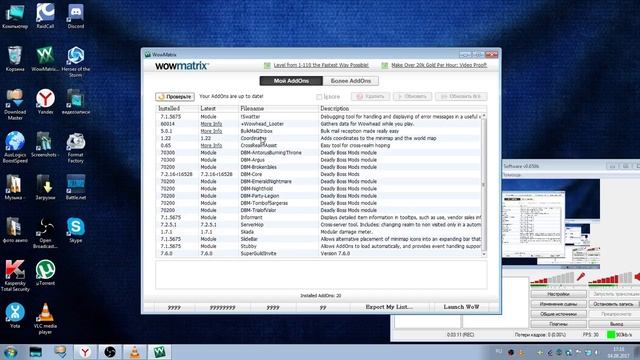Click the Проверьте check button
Screen dimensions: 640x360
pos(175,97)
